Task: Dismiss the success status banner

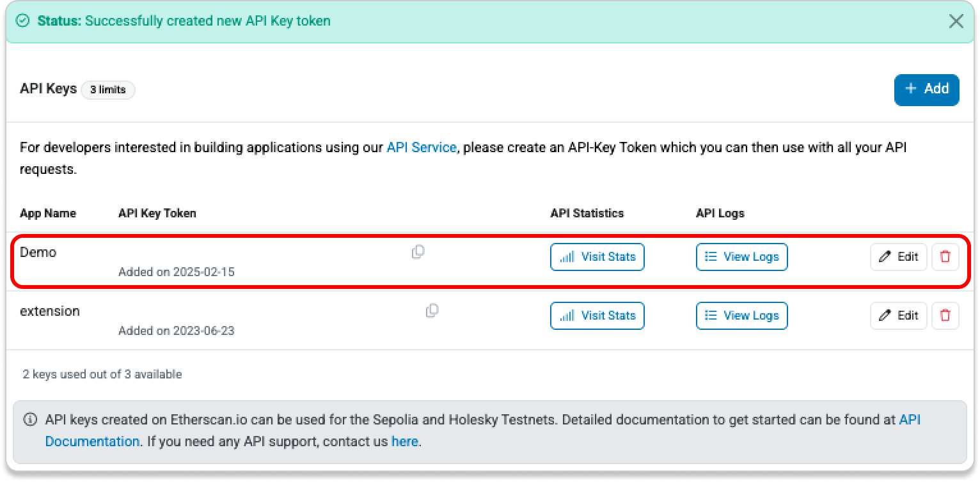Action: click(x=956, y=21)
